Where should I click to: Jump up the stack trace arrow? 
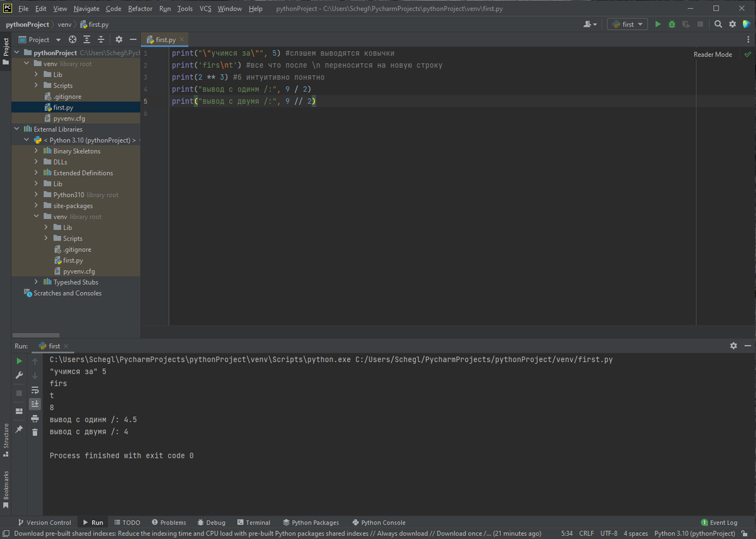35,361
